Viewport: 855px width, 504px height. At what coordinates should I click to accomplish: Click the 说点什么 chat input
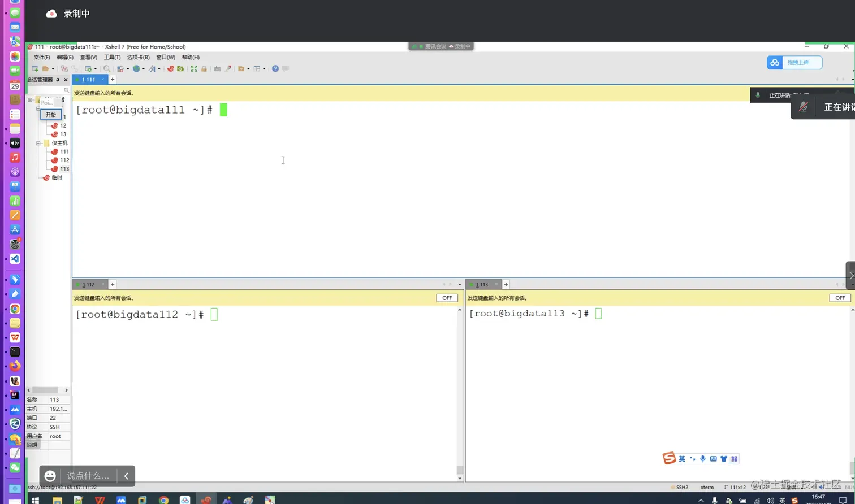pos(88,476)
